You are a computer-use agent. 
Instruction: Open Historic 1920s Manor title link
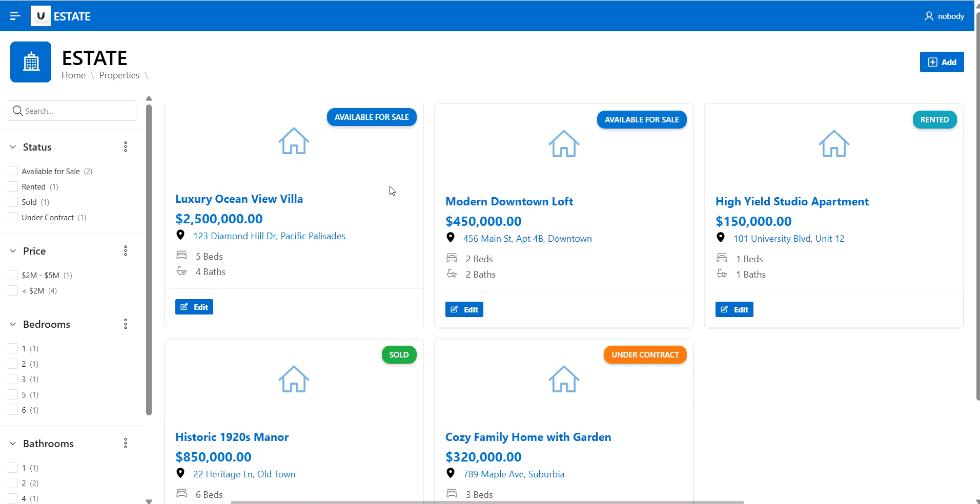pyautogui.click(x=232, y=437)
